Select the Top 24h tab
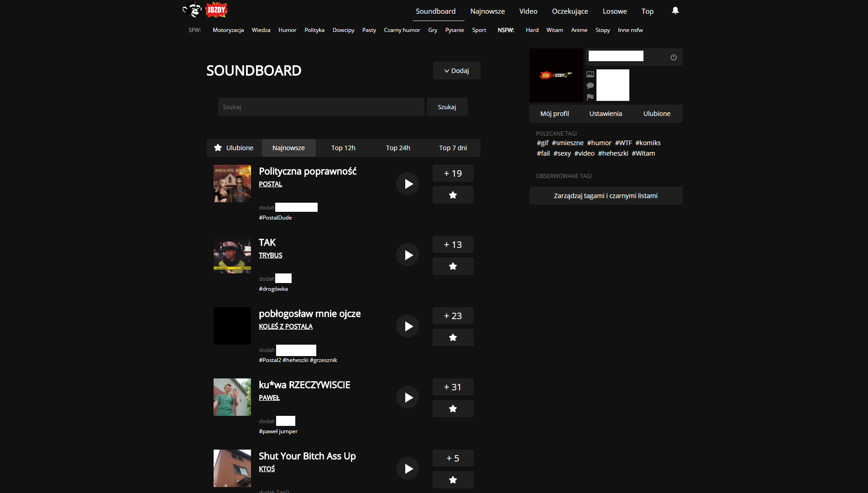Image resolution: width=868 pixels, height=493 pixels. tap(398, 148)
